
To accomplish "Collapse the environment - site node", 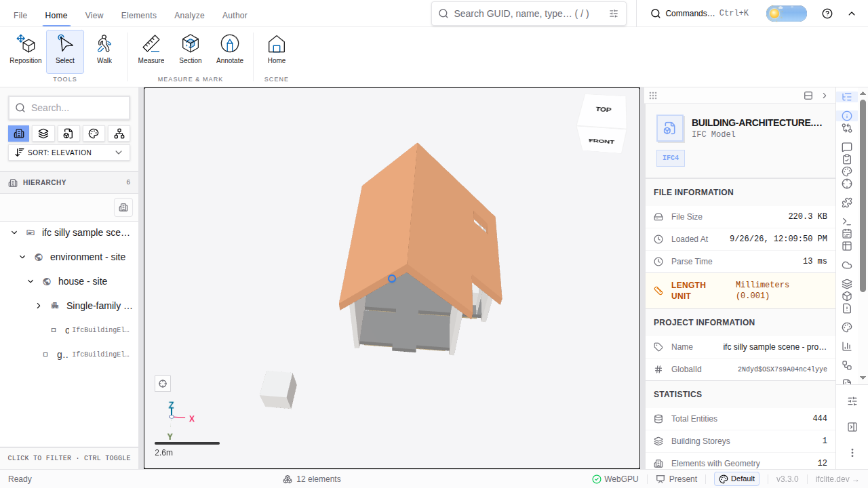I will (22, 257).
